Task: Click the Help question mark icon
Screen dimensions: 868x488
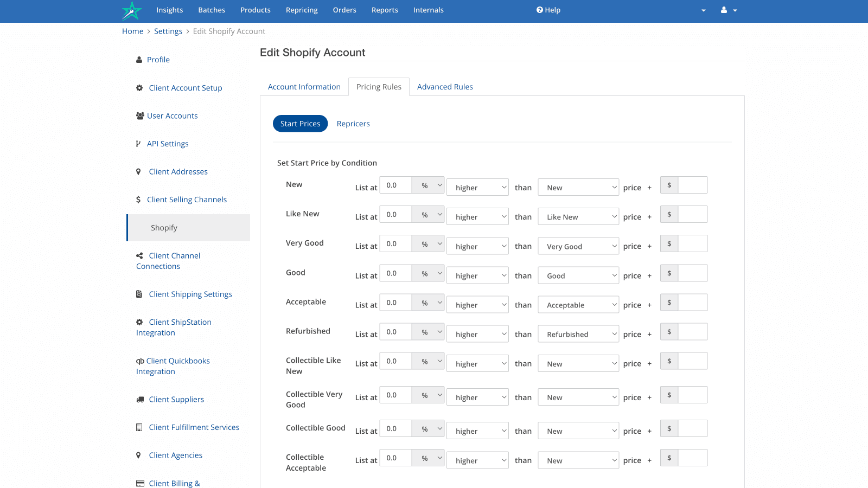Action: click(539, 10)
